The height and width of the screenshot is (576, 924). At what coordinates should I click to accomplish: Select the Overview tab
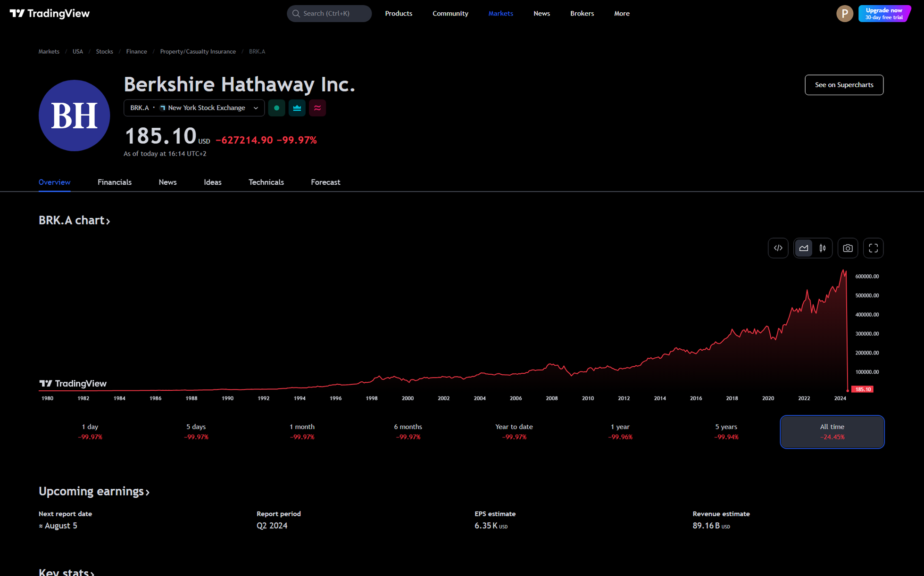(54, 182)
